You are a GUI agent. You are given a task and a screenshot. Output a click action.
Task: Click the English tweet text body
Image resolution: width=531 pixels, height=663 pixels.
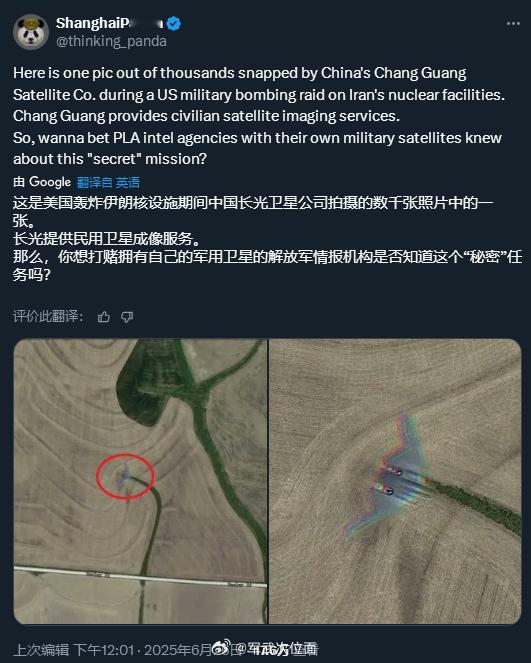pyautogui.click(x=259, y=116)
